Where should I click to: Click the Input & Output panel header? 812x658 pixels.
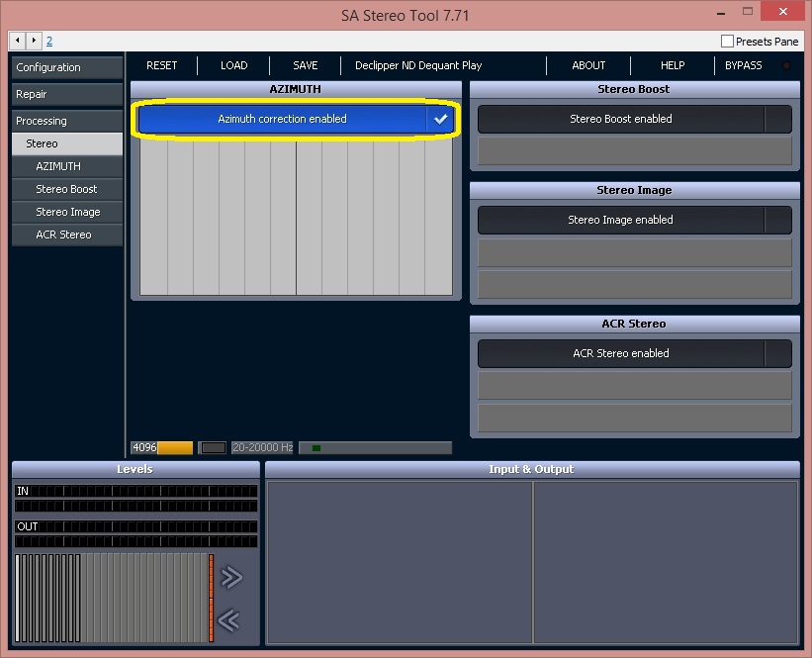(x=532, y=469)
